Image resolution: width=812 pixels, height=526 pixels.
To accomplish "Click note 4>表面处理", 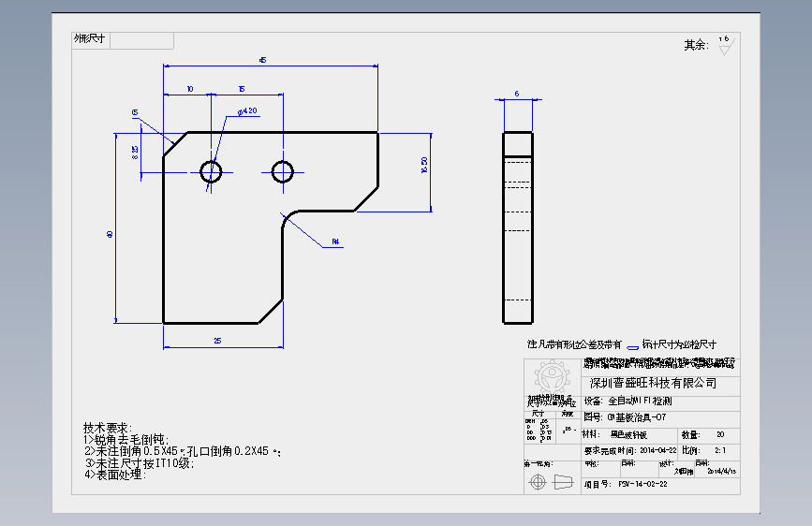I will pos(116,475).
